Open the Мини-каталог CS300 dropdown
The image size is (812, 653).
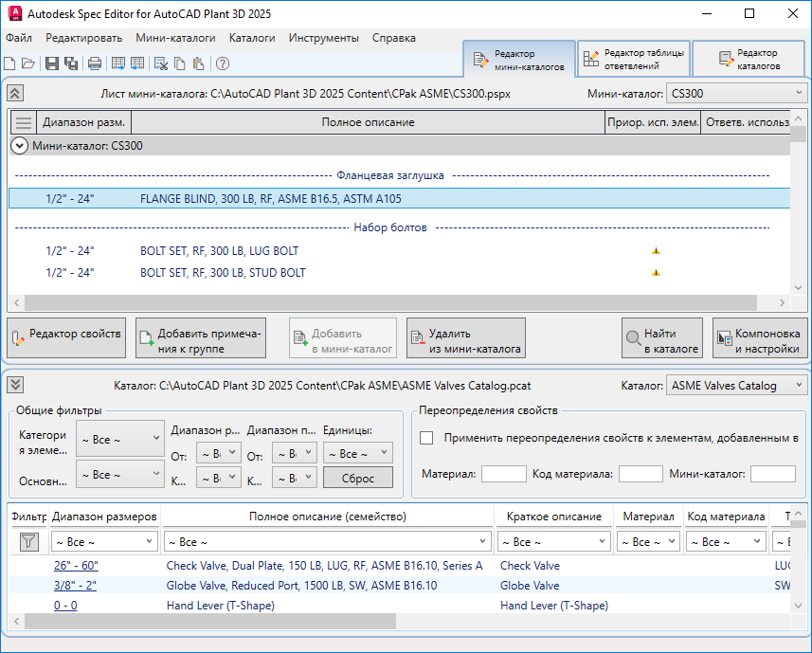pos(736,94)
